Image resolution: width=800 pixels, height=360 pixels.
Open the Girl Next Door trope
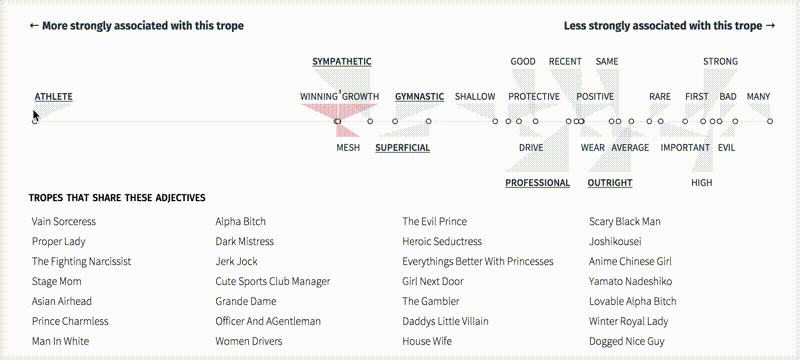(x=433, y=281)
